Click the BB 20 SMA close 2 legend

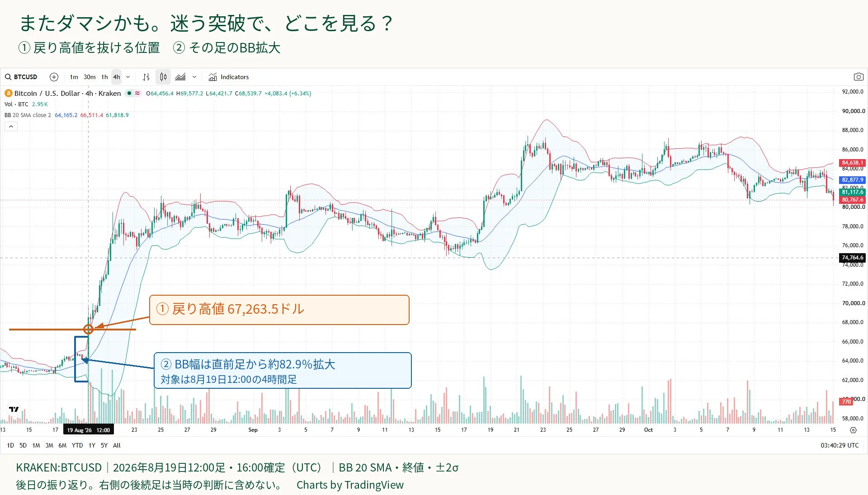(28, 115)
